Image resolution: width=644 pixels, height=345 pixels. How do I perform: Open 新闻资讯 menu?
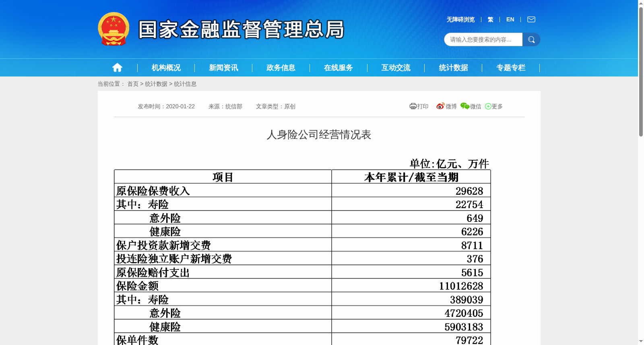tap(223, 68)
